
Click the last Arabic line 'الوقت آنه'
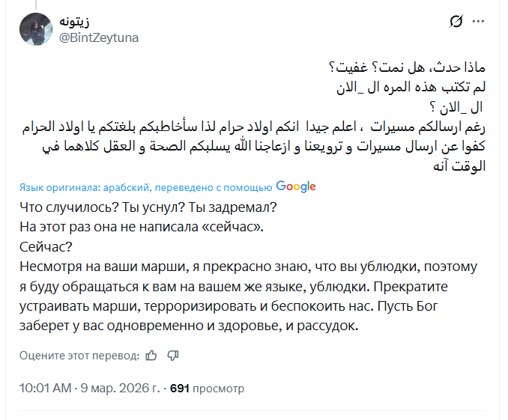(x=460, y=167)
